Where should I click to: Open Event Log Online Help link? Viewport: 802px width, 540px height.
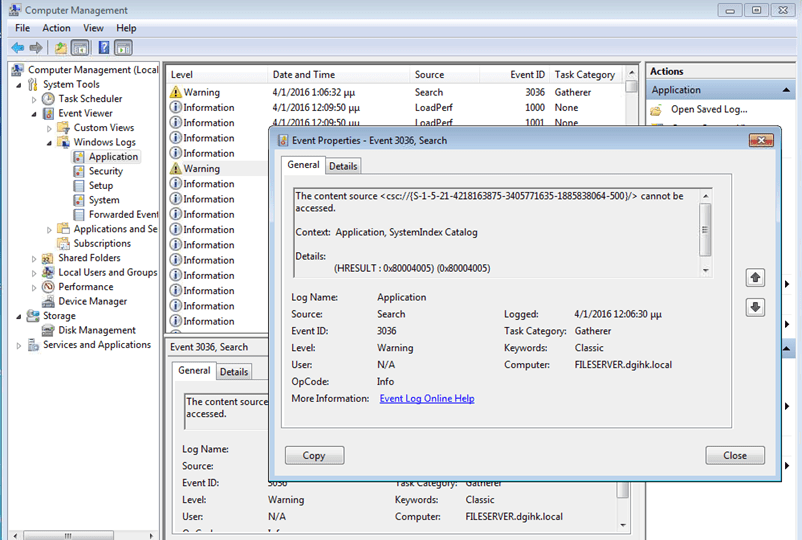[427, 398]
